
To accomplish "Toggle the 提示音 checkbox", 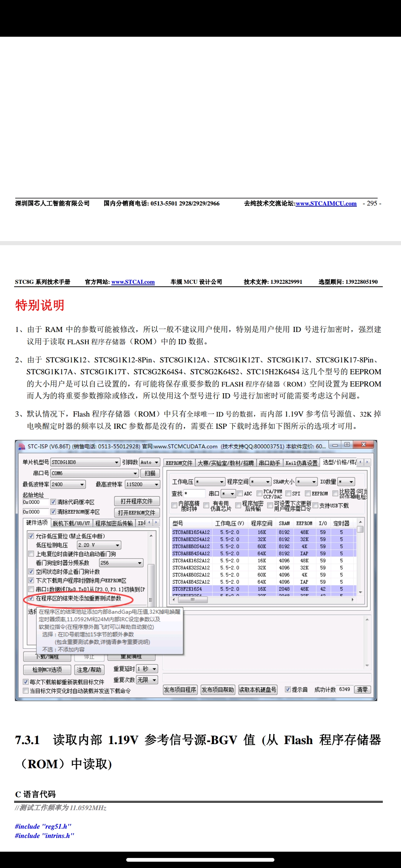I will (287, 689).
